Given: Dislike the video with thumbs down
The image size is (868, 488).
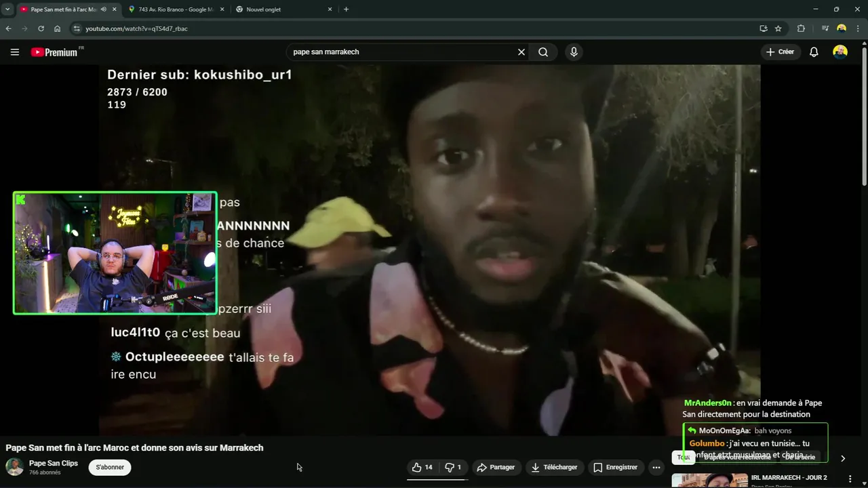Looking at the screenshot, I should [x=453, y=467].
